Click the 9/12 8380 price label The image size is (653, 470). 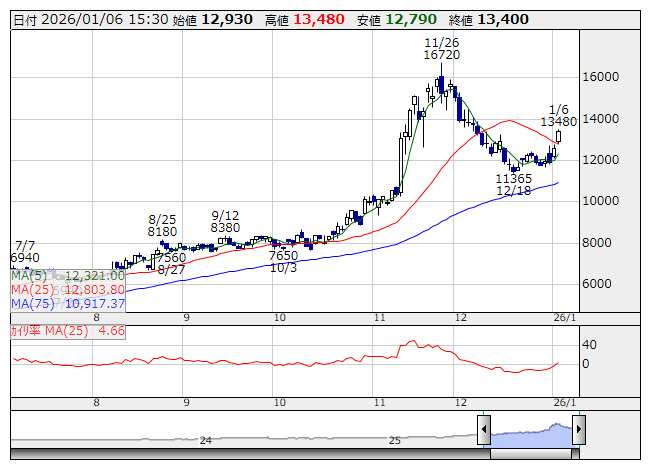(225, 221)
